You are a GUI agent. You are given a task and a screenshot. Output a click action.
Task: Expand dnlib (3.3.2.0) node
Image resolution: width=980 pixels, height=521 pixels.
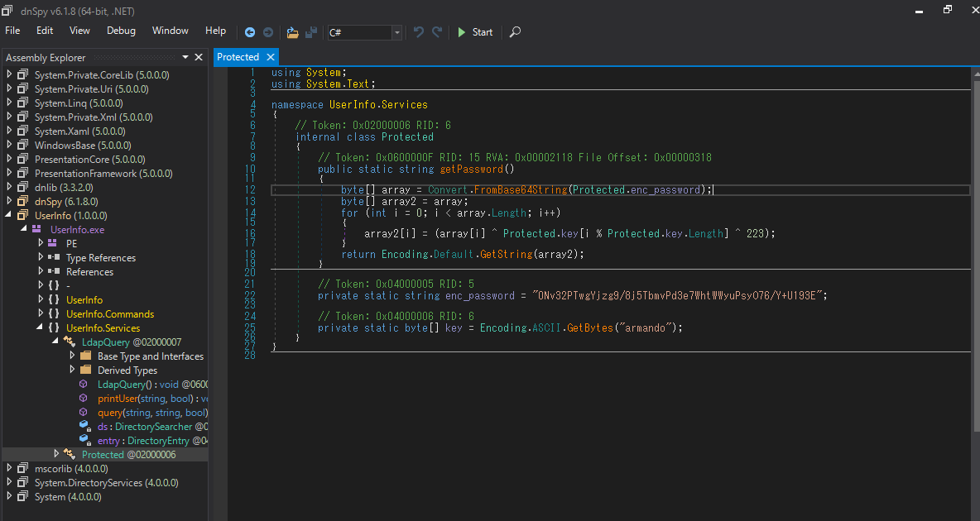9,187
